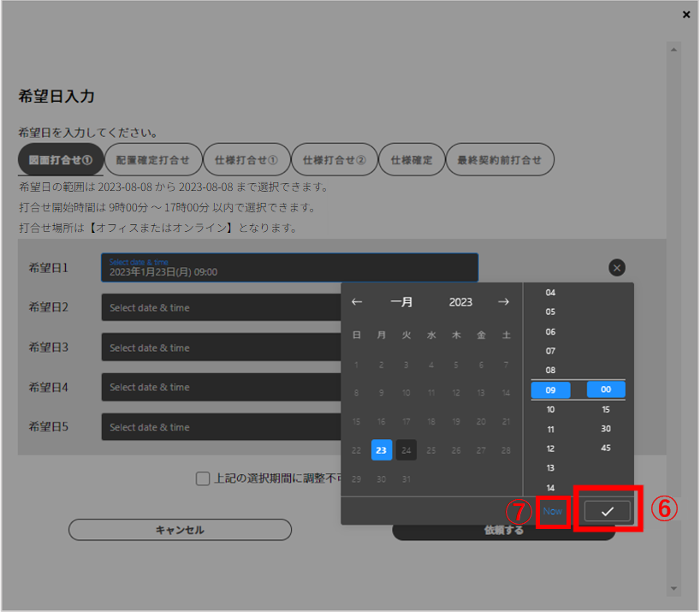
Task: Confirm date with the checkmark button
Action: point(607,511)
